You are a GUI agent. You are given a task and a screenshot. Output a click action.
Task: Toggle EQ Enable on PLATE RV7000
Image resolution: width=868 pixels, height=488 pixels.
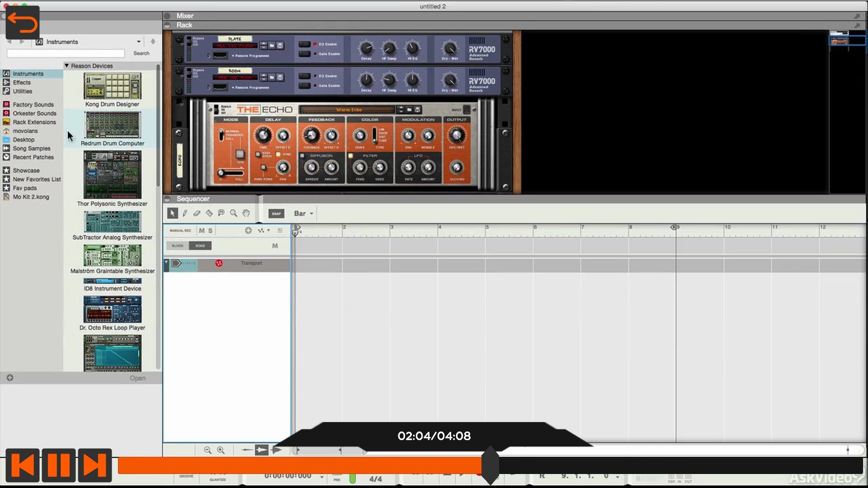tap(305, 44)
